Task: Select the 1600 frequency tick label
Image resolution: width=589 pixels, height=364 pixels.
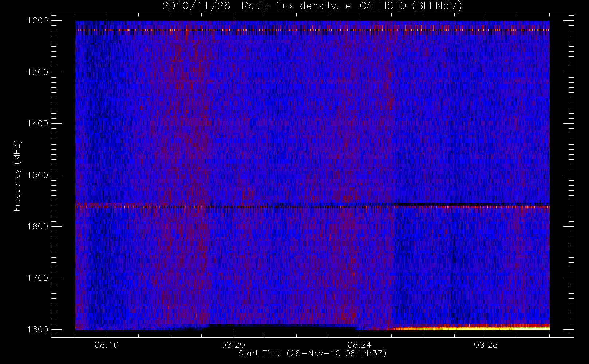Action: pyautogui.click(x=38, y=226)
